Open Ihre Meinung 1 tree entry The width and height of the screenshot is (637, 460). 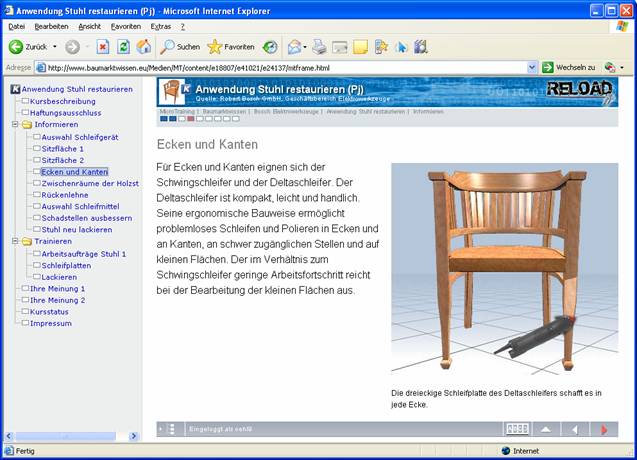point(57,289)
